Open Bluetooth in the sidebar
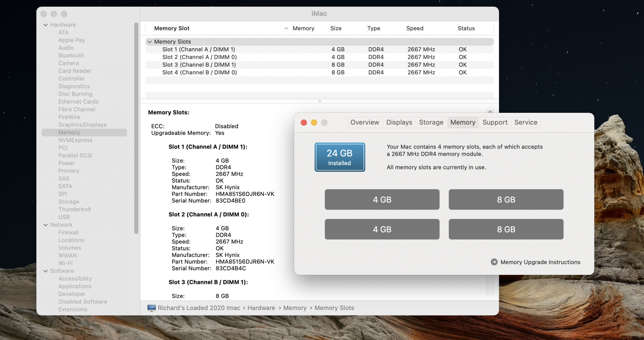 pyautogui.click(x=71, y=56)
